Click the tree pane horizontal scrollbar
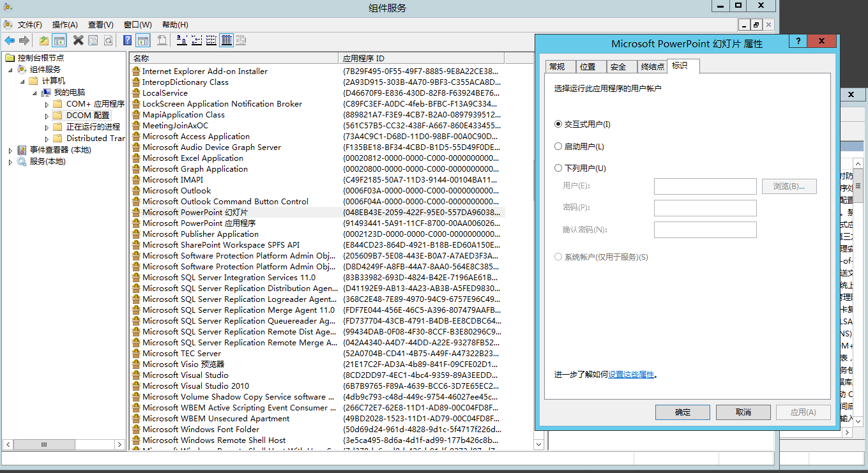The height and width of the screenshot is (473, 868). tap(64, 444)
